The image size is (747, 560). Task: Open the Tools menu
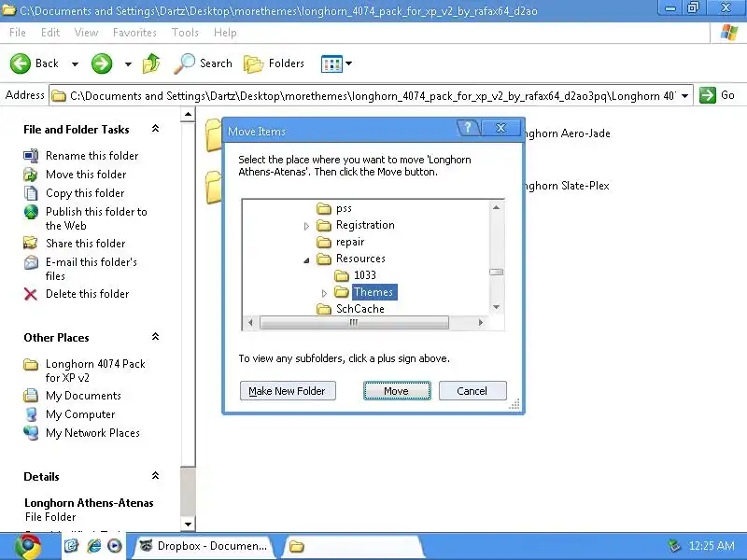click(x=185, y=33)
